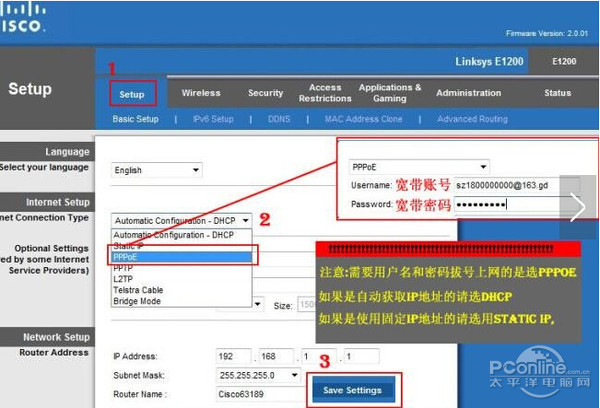Open the Security tab
Viewport: 600px width, 408px height.
click(x=265, y=93)
